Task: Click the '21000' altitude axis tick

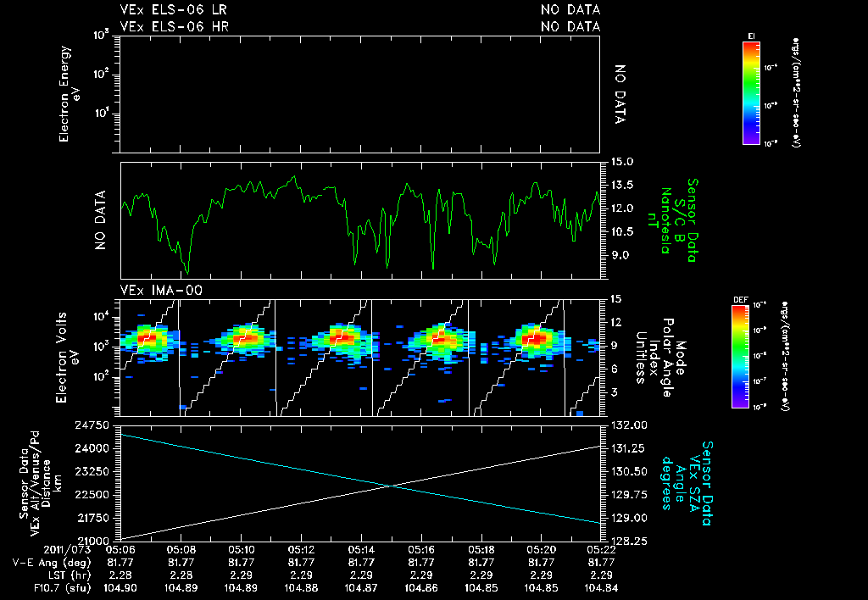Action: coord(92,541)
